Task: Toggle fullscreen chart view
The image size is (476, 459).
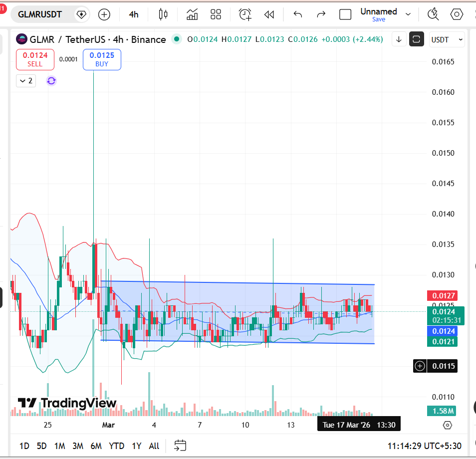Action: (417, 39)
